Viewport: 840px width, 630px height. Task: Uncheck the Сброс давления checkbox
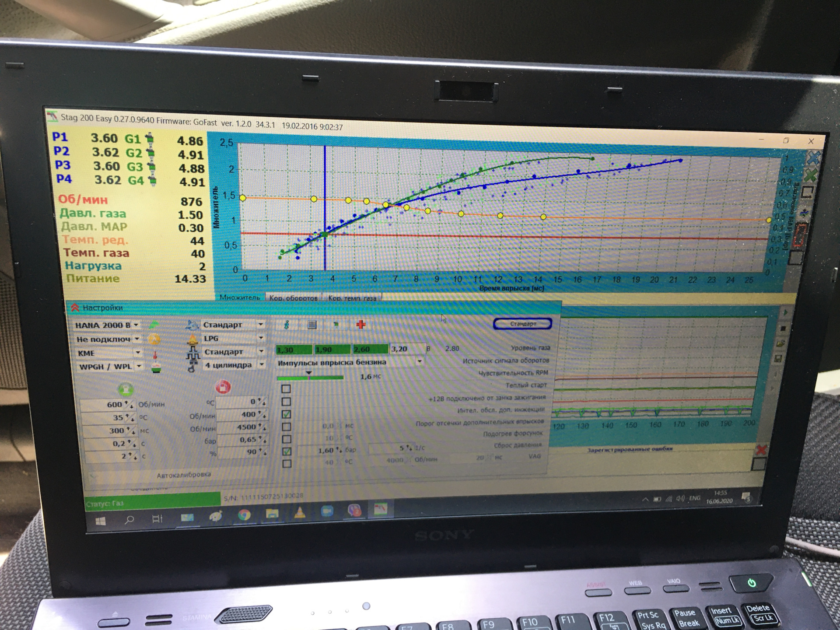pyautogui.click(x=287, y=451)
